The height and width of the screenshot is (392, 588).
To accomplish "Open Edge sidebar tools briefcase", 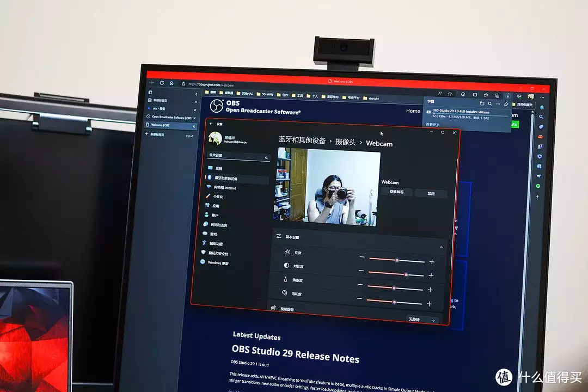I will (x=541, y=137).
